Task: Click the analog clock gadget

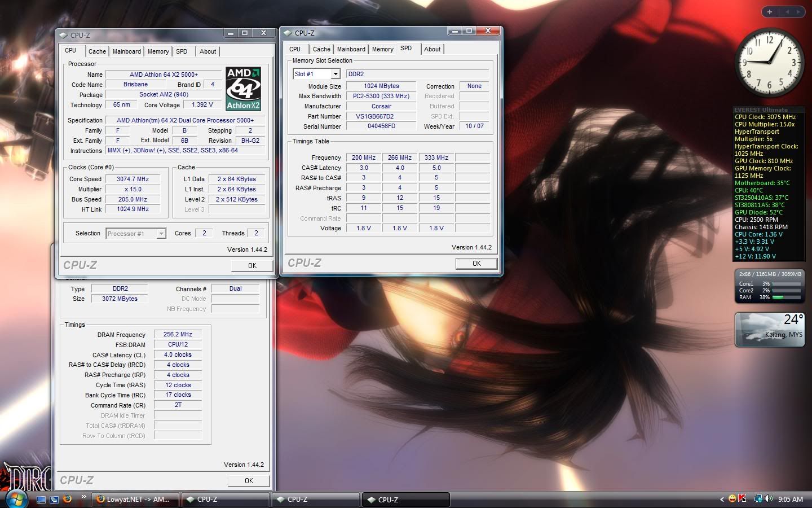Action: 770,62
